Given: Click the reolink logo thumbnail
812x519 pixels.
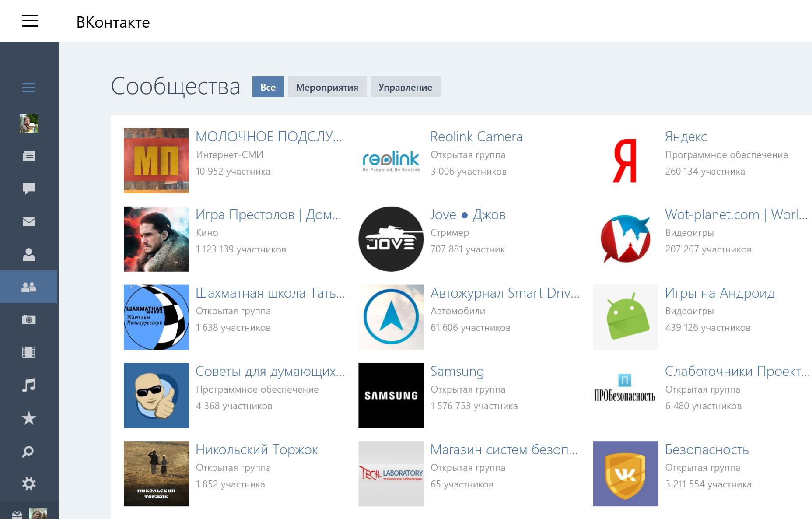Looking at the screenshot, I should point(391,161).
